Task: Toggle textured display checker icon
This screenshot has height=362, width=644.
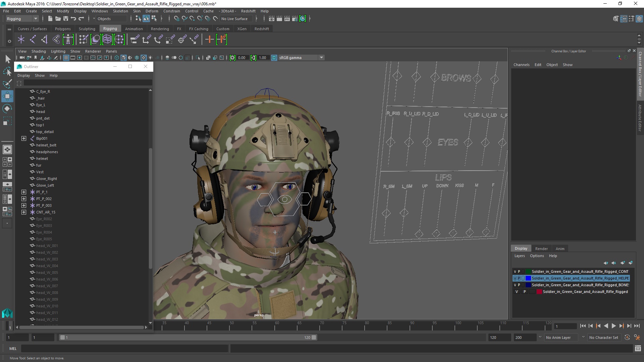Action: pyautogui.click(x=144, y=58)
